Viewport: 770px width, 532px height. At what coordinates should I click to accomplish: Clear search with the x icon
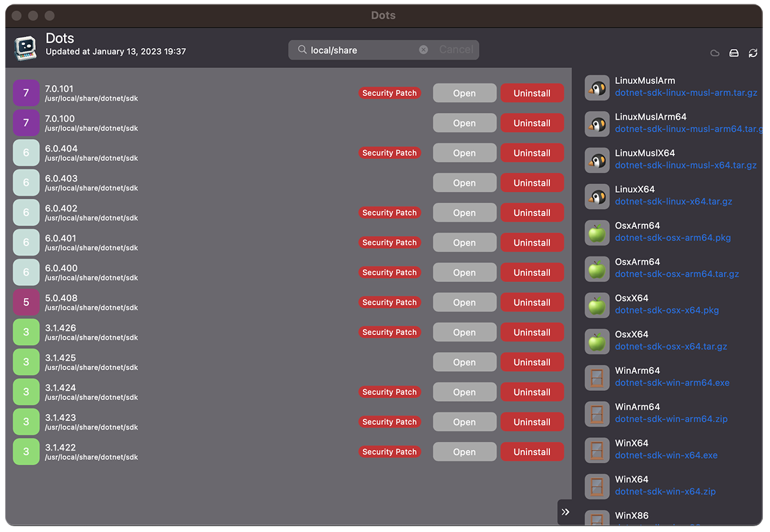point(423,50)
